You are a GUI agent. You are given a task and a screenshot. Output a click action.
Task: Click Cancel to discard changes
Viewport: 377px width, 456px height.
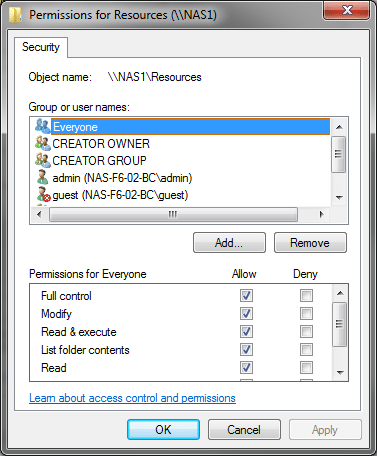[244, 430]
